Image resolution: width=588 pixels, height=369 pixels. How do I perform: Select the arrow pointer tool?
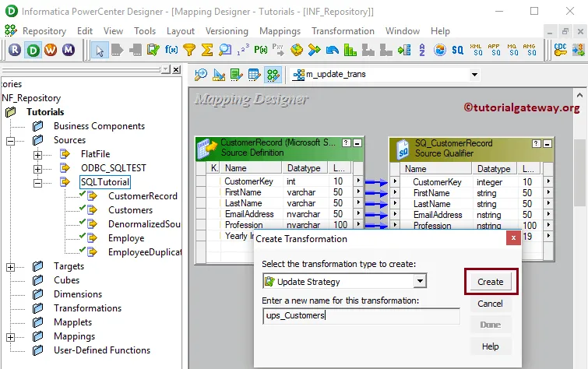(100, 51)
